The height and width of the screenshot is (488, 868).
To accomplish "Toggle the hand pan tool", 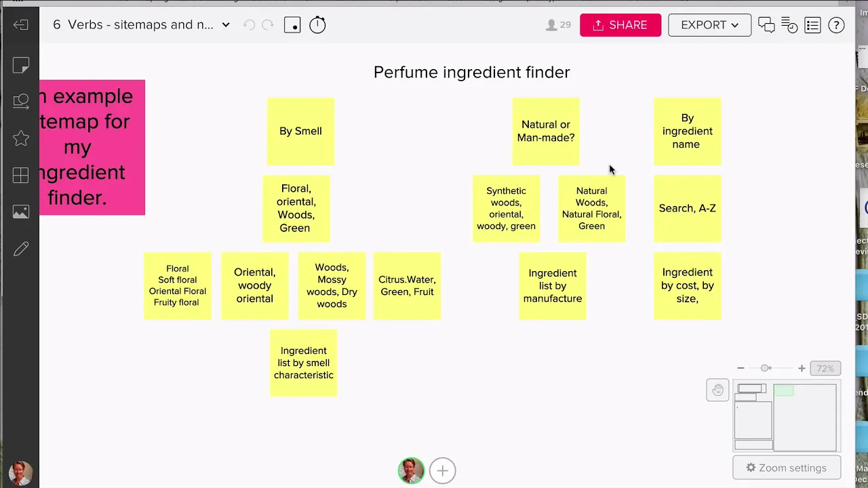I will tap(717, 390).
